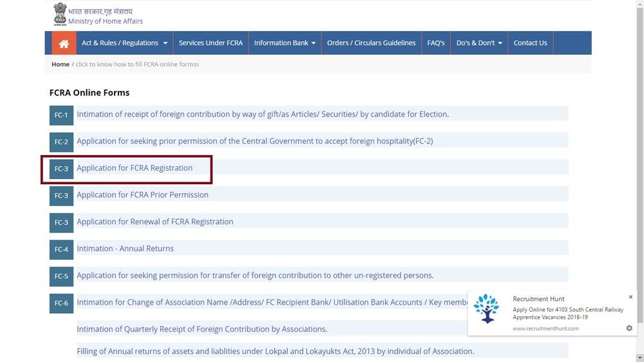The image size is (644, 362).
Task: Expand Act & Rules / Regulations menu
Action: click(124, 43)
